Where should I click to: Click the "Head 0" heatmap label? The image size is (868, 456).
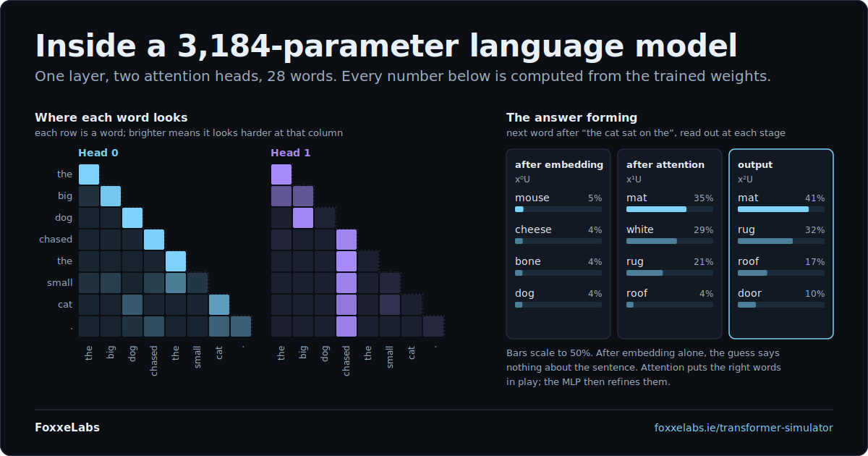98,153
